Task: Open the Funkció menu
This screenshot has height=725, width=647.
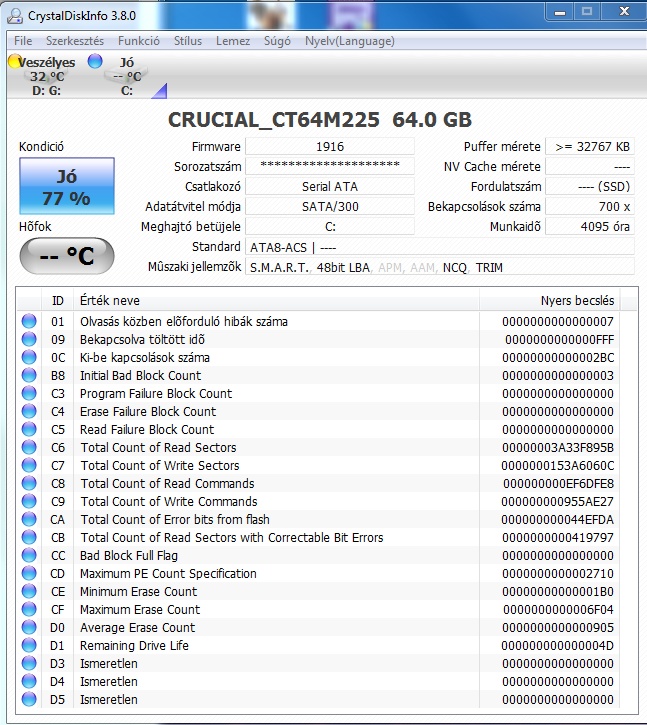Action: (139, 41)
